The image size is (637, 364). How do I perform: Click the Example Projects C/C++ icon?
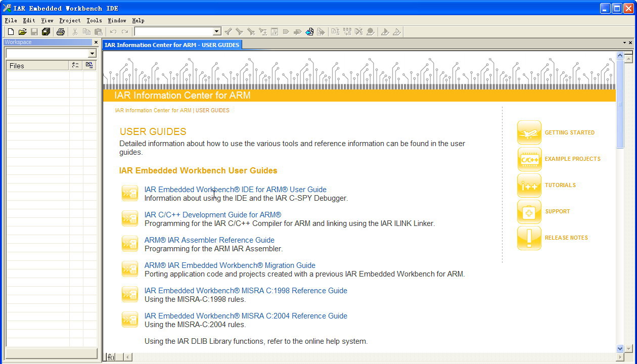click(x=529, y=159)
